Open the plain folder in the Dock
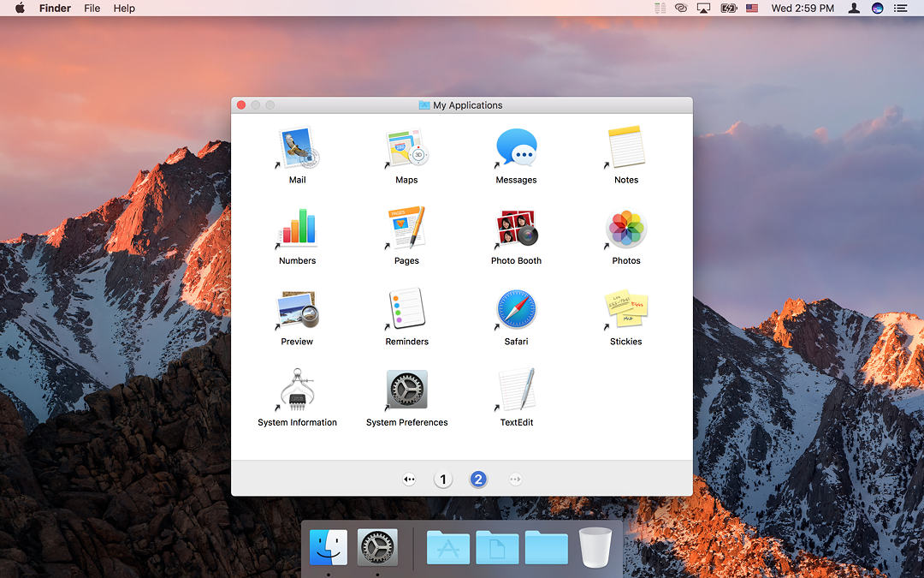924x578 pixels. [546, 547]
